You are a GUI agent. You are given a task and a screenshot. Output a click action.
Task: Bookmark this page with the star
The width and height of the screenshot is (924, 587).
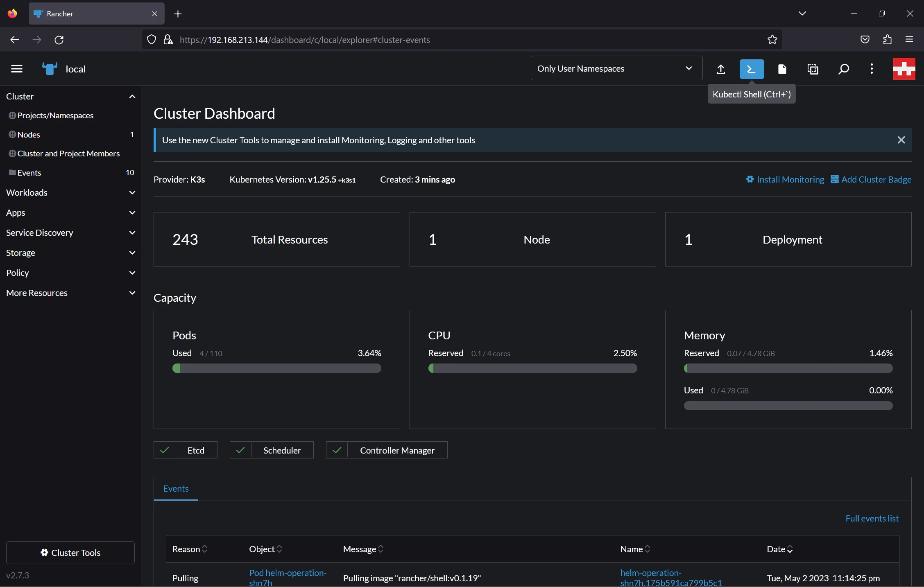coord(772,40)
